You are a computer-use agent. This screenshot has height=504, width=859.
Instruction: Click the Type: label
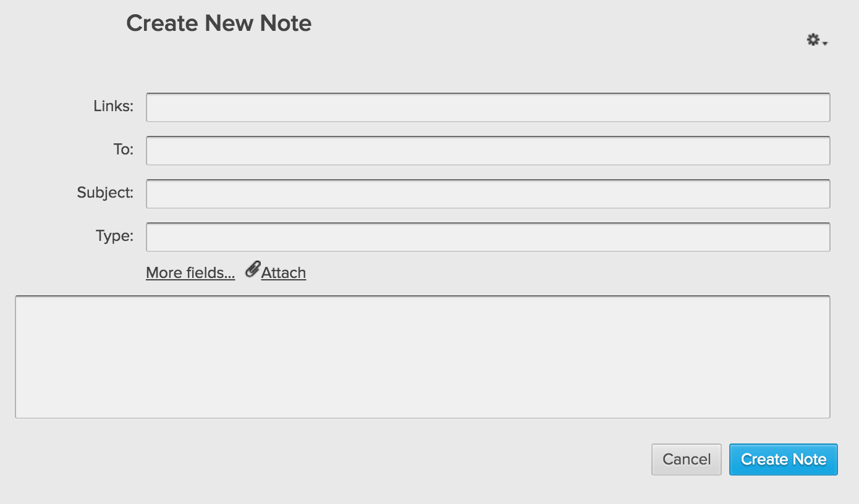[x=114, y=236]
